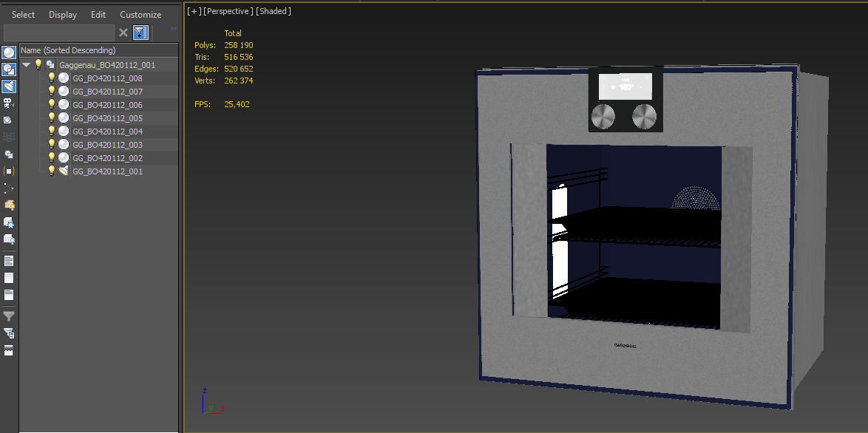Hide GG_BO420112_007 via its lightbulb
Viewport: 868px width, 433px height.
(x=52, y=91)
